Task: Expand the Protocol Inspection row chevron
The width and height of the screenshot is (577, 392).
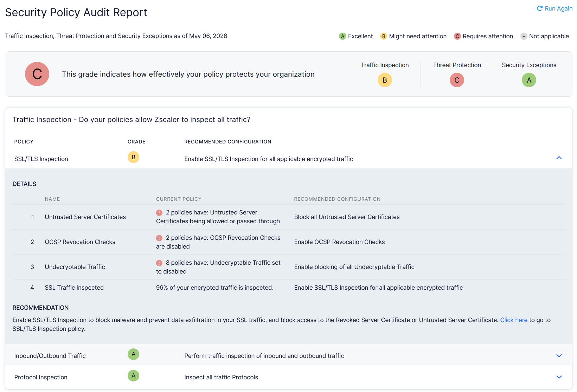Action: coord(559,377)
